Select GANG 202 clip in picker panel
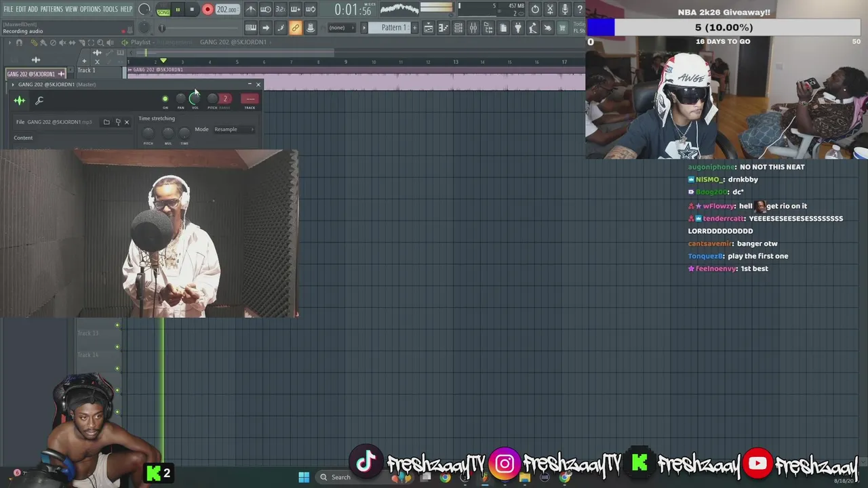The image size is (868, 488). 36,74
